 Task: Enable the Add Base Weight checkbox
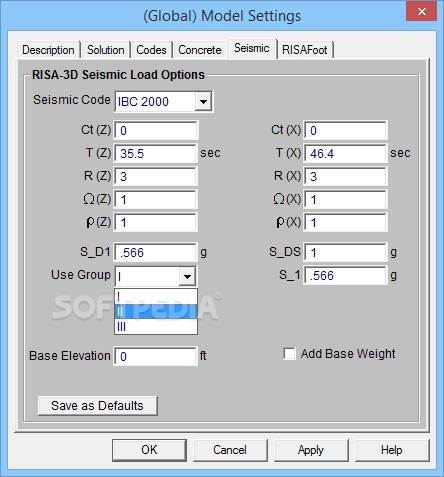[289, 354]
